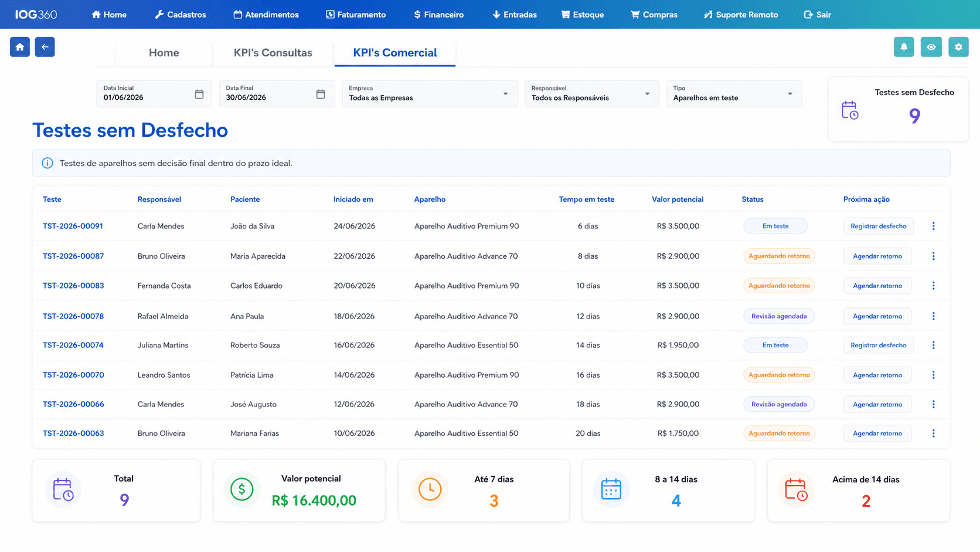The height and width of the screenshot is (552, 980).
Task: Open the Faturamento menu
Action: click(x=356, y=15)
